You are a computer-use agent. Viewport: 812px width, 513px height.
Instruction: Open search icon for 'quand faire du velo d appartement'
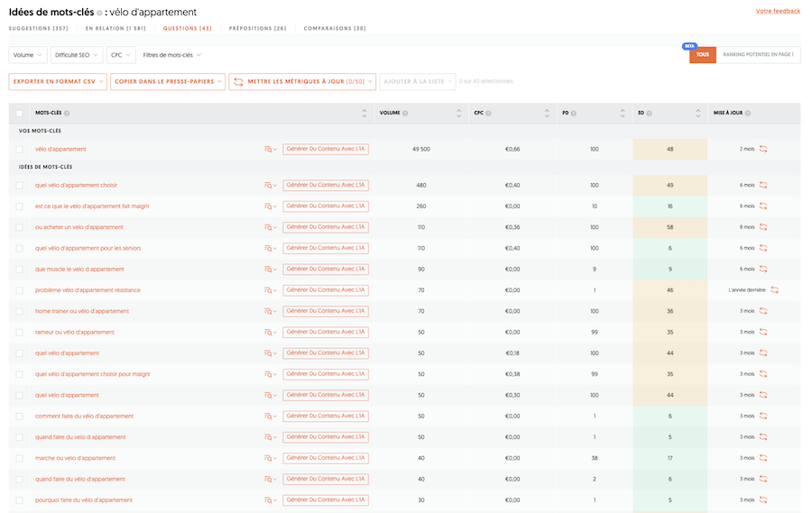point(271,437)
